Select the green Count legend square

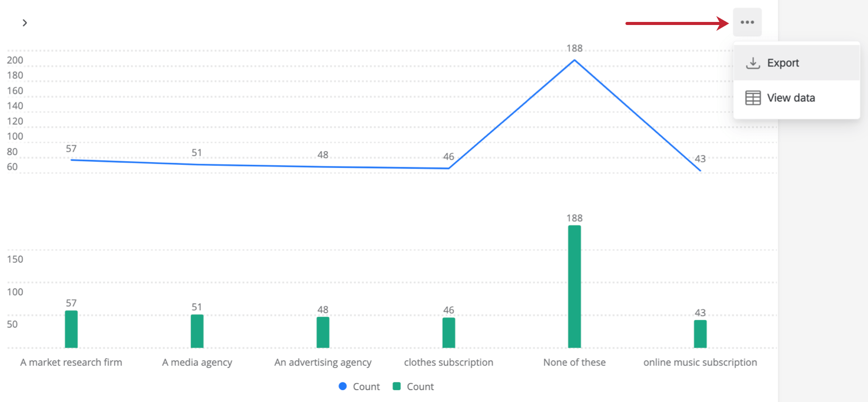pyautogui.click(x=396, y=386)
